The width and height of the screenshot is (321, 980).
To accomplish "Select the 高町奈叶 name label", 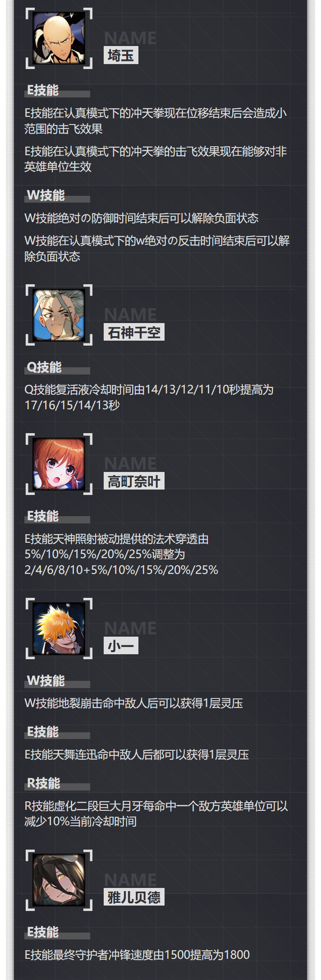I will [134, 481].
